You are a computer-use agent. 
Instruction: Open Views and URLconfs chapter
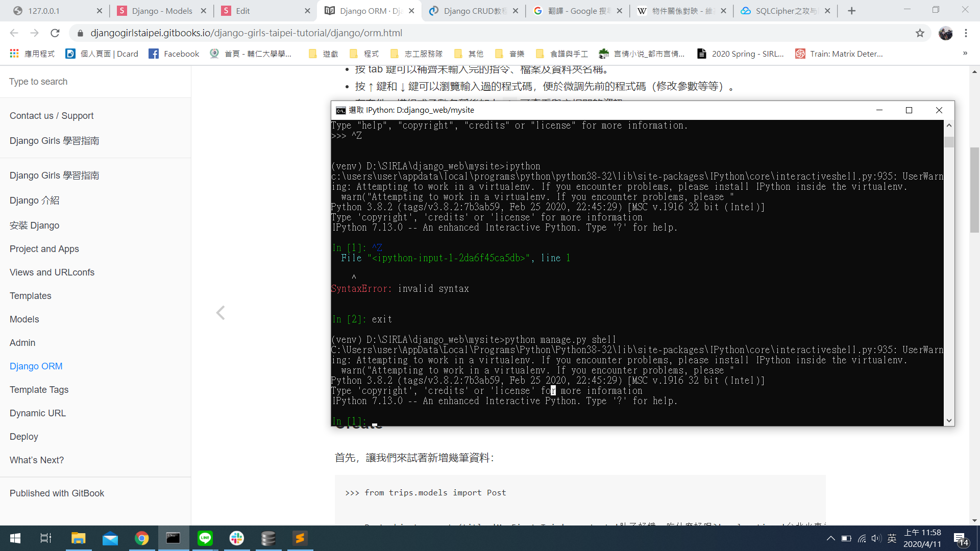[52, 272]
